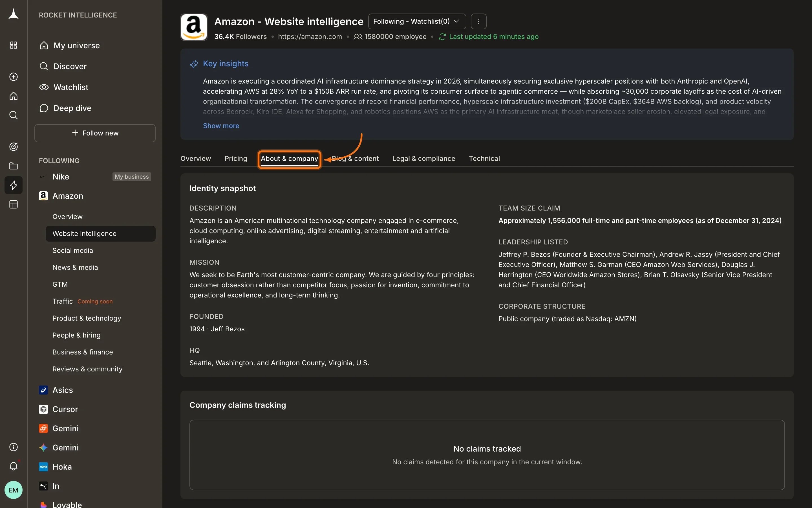Open the Following - Watchlist(0) dropdown
Viewport: 812px width, 508px height.
click(417, 21)
